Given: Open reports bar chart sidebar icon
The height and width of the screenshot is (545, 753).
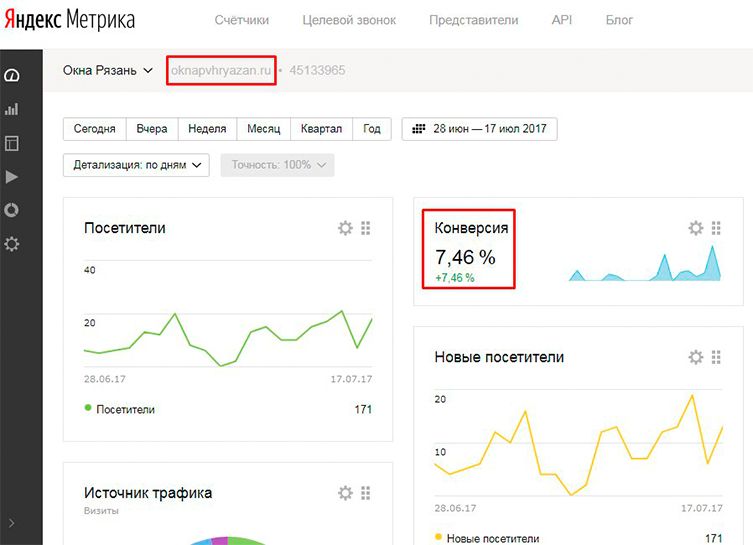Looking at the screenshot, I should click(12, 109).
